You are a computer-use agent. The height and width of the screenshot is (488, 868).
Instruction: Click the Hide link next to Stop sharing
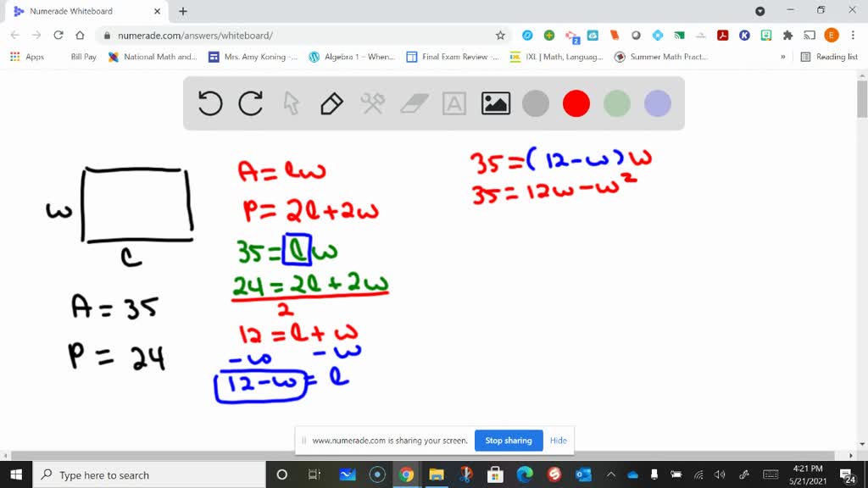tap(558, 441)
